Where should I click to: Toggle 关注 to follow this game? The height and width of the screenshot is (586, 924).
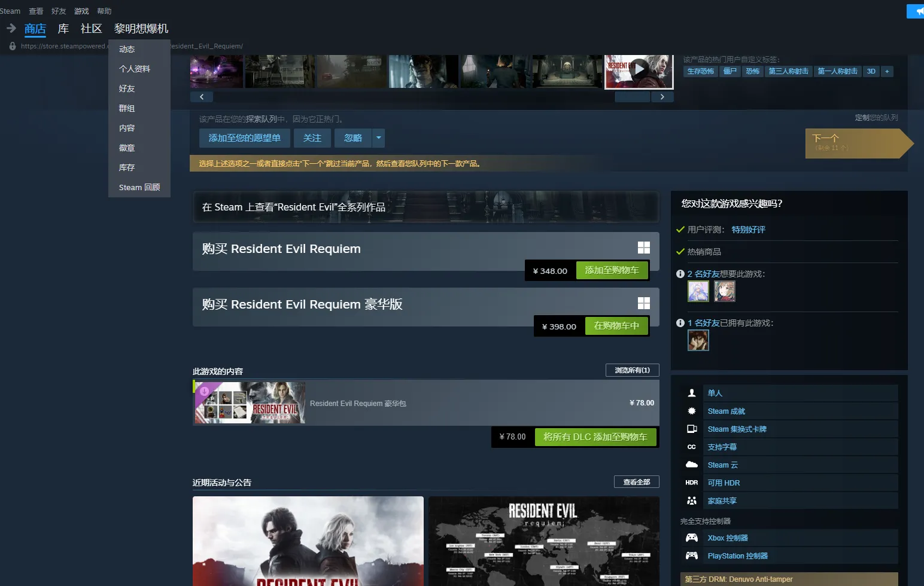pos(312,138)
